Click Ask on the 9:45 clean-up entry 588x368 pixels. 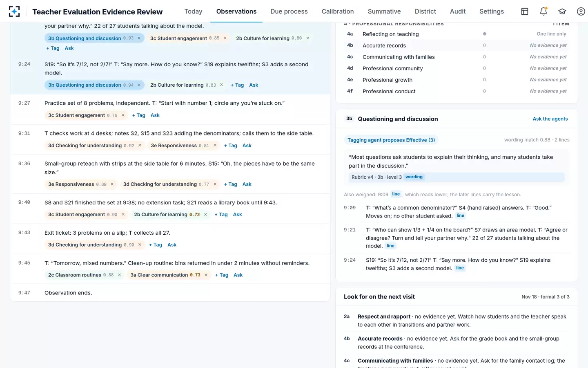click(238, 275)
